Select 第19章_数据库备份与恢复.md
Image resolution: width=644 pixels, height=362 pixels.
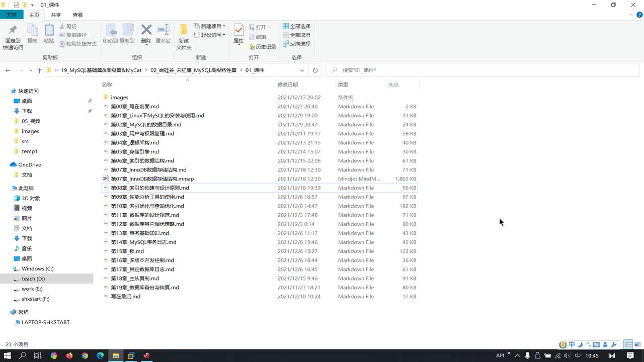click(144, 288)
